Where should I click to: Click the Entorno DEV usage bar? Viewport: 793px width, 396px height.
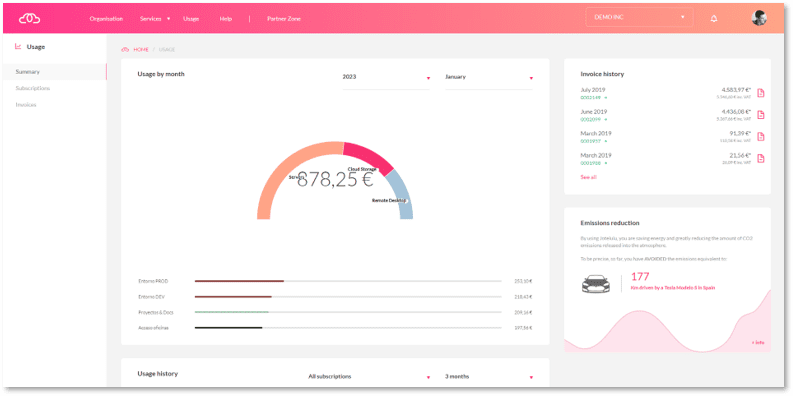tap(348, 297)
